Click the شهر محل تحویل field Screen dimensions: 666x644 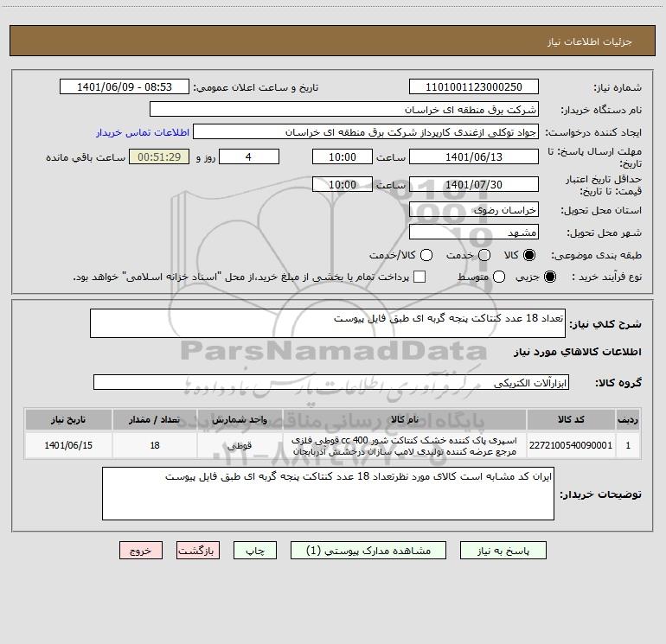coord(474,232)
